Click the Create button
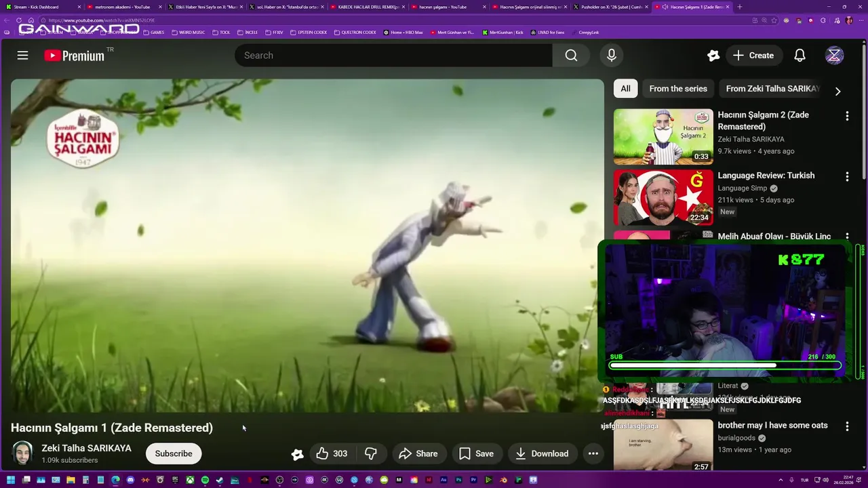868x488 pixels. [x=753, y=56]
